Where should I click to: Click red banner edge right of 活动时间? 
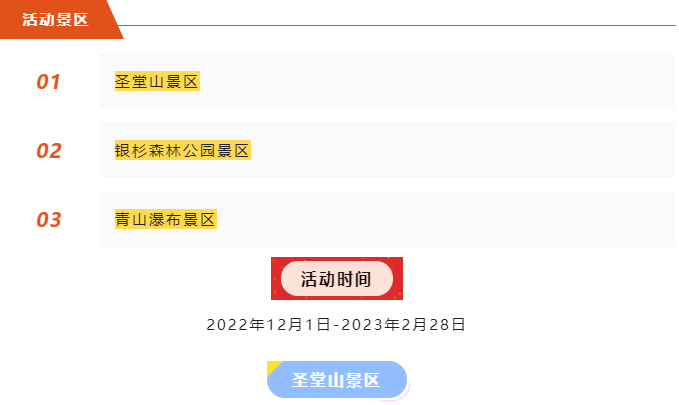[398, 278]
